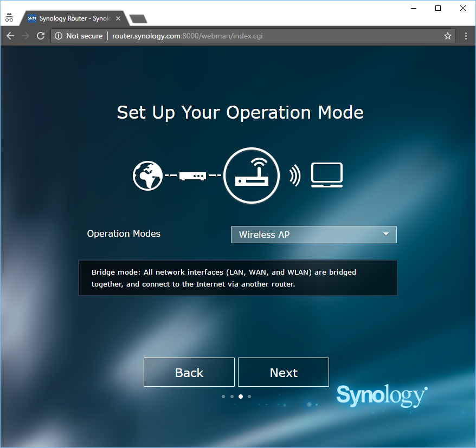Click the globe Internet icon
This screenshot has width=476, height=448.
coord(148,176)
